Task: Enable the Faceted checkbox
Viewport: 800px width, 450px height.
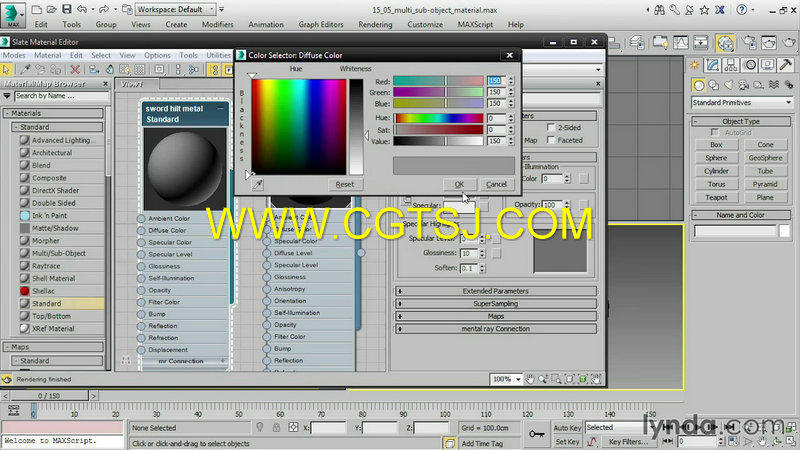Action: 551,140
